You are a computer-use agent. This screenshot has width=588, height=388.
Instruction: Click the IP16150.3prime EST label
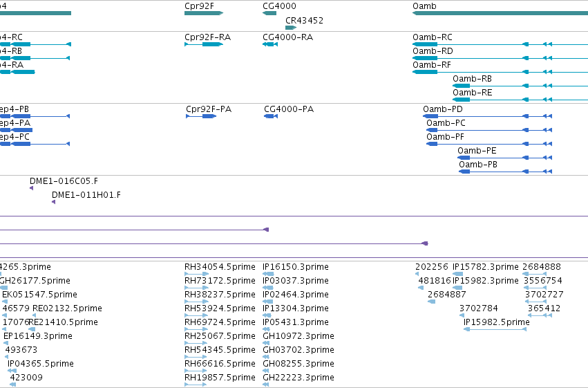tap(296, 267)
